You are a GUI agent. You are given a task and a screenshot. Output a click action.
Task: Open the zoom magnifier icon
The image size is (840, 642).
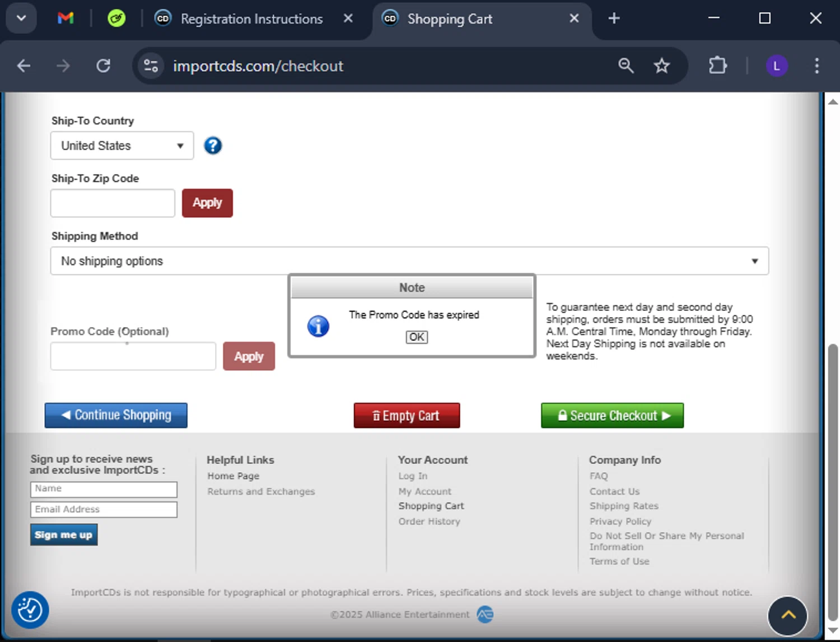point(626,66)
